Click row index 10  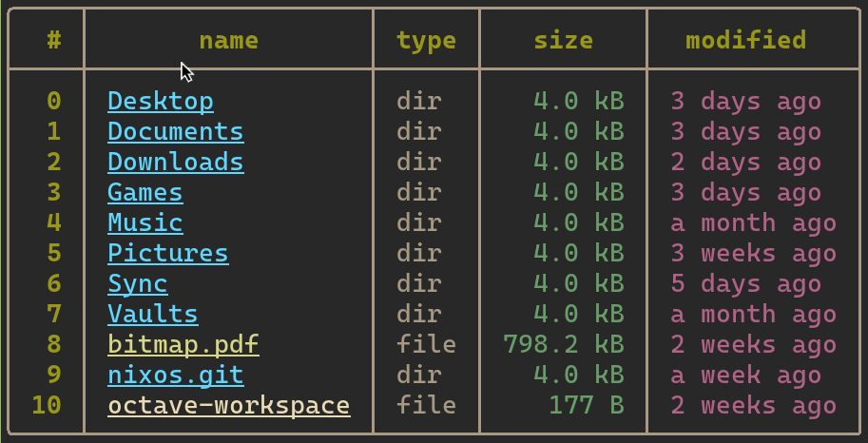click(47, 406)
